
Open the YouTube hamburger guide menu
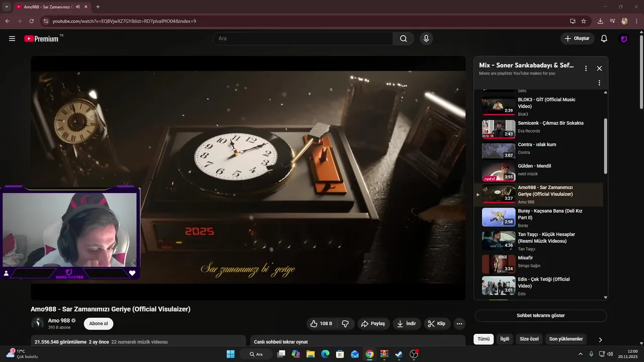click(12, 39)
